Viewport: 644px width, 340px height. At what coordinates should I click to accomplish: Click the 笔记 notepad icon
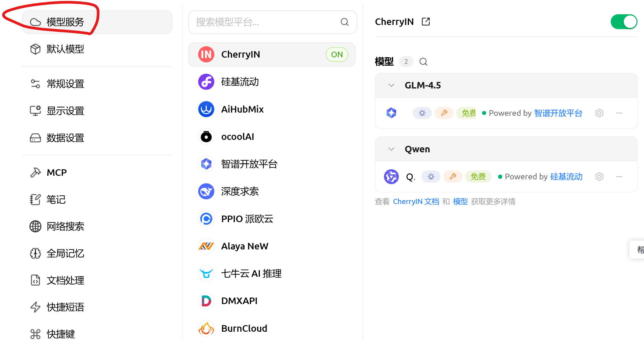click(x=35, y=200)
